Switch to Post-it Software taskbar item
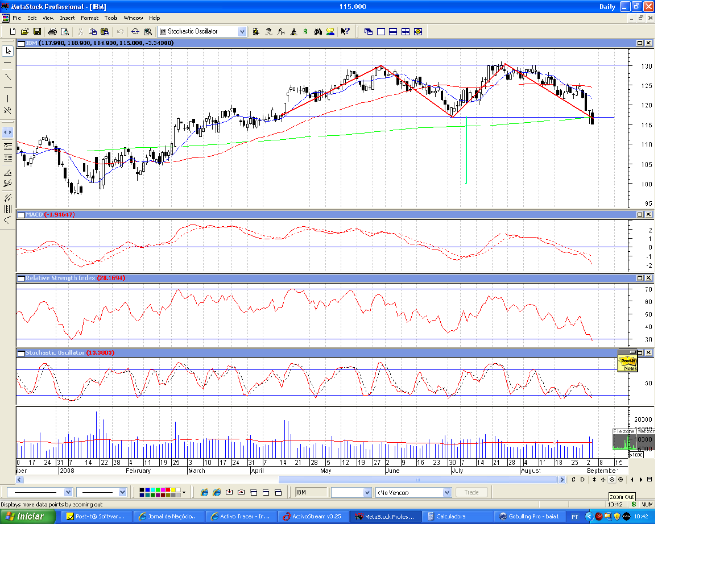Image resolution: width=728 pixels, height=582 pixels. coord(97,516)
